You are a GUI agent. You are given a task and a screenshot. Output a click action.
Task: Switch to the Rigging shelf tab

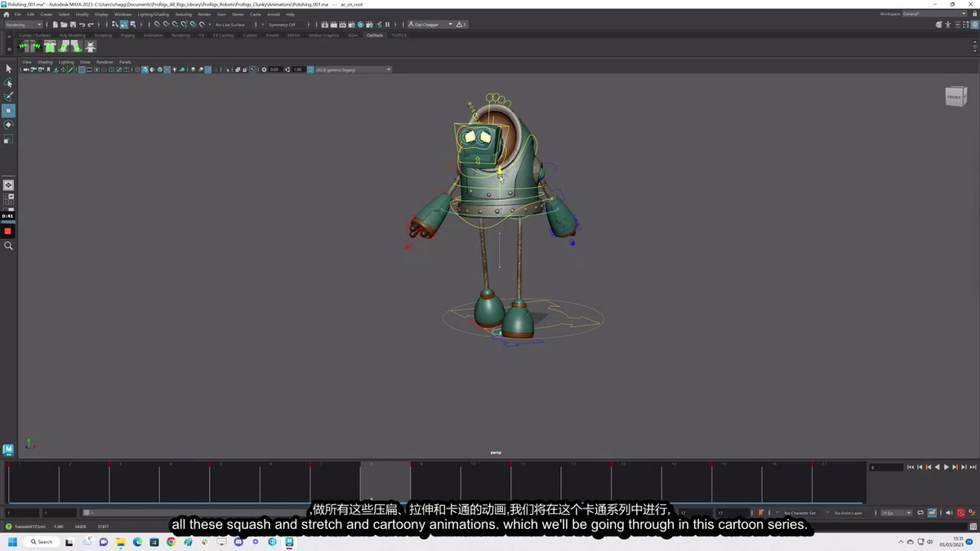click(127, 35)
